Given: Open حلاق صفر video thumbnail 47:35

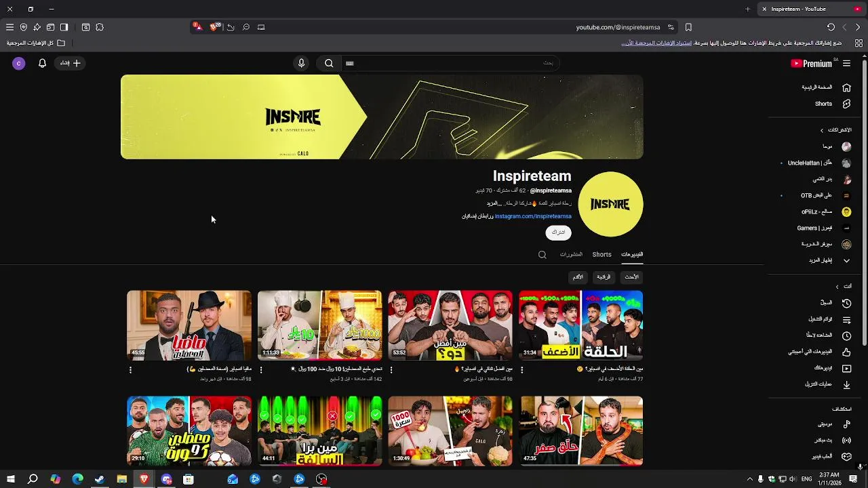Looking at the screenshot, I should click(x=580, y=431).
